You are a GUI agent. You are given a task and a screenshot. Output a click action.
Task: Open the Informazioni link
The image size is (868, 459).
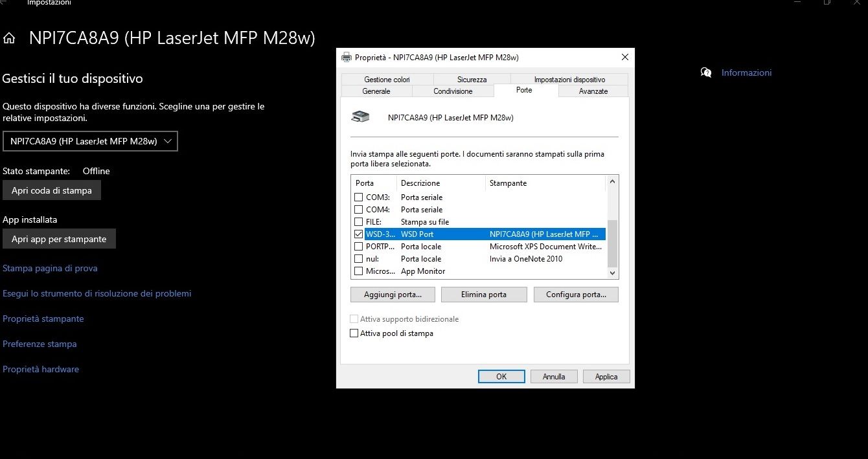coord(746,73)
